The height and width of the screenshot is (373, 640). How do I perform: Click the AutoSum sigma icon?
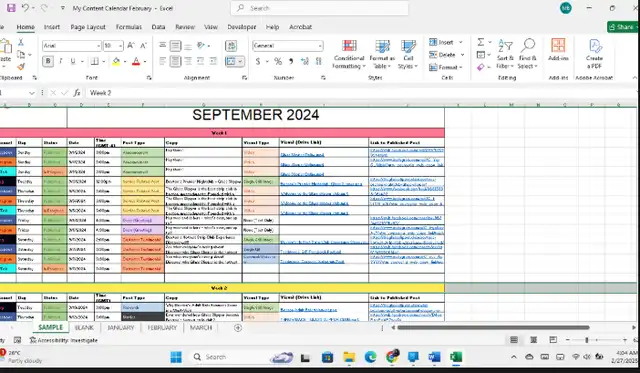[481, 42]
